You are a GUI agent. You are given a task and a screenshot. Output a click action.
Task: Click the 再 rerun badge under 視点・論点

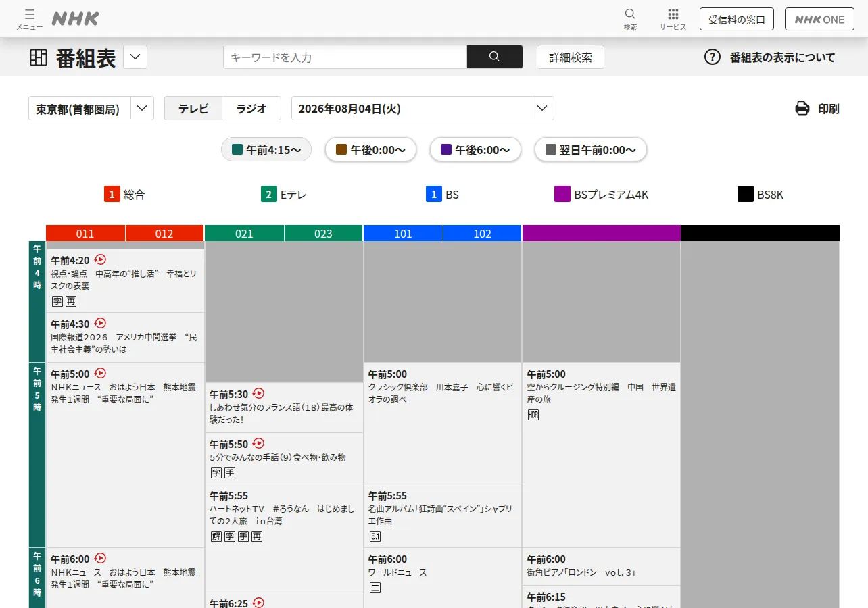click(x=71, y=301)
